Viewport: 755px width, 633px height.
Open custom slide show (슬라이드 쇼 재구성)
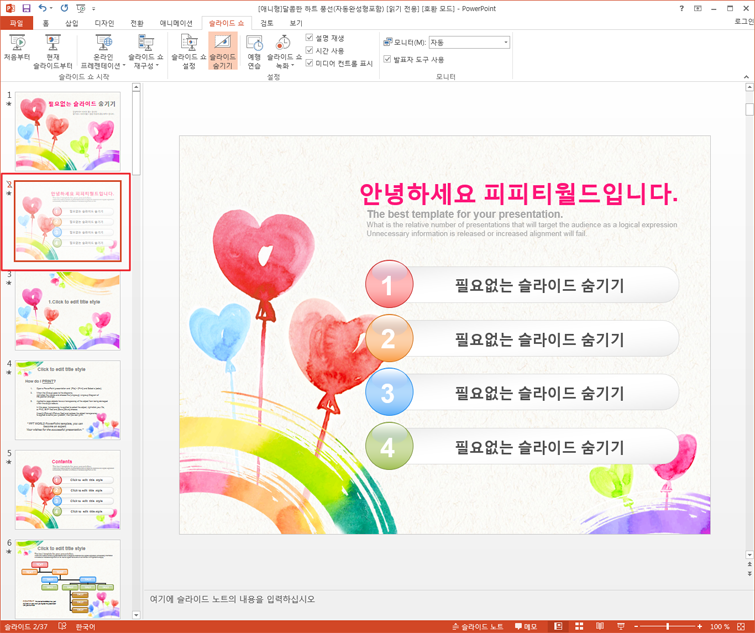click(145, 52)
